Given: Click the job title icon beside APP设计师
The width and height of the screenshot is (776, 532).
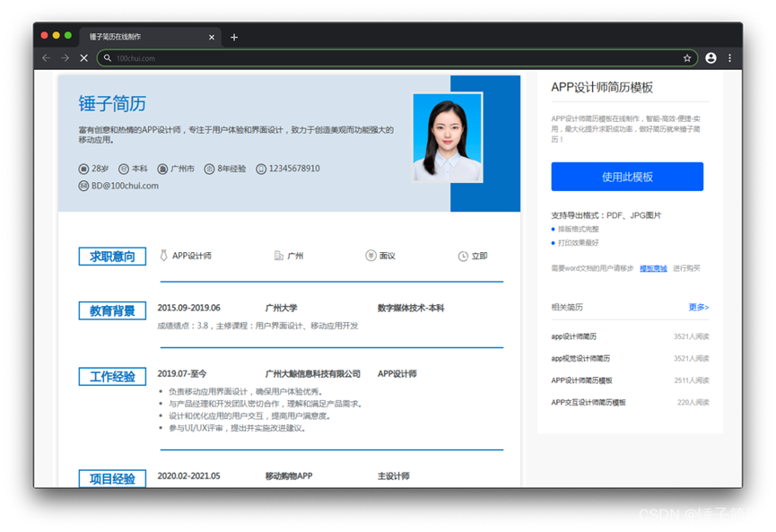Looking at the screenshot, I should (163, 256).
